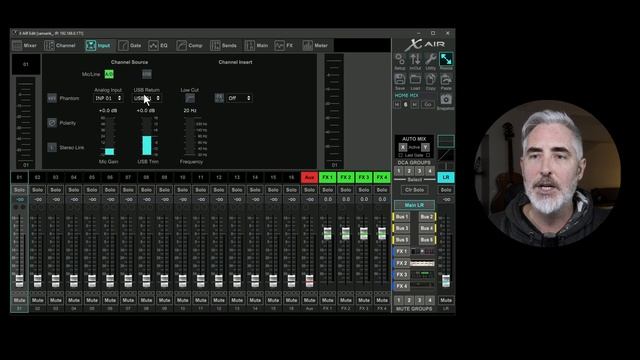640x360 pixels.
Task: Toggle the 48V Phantom power button
Action: [52, 98]
